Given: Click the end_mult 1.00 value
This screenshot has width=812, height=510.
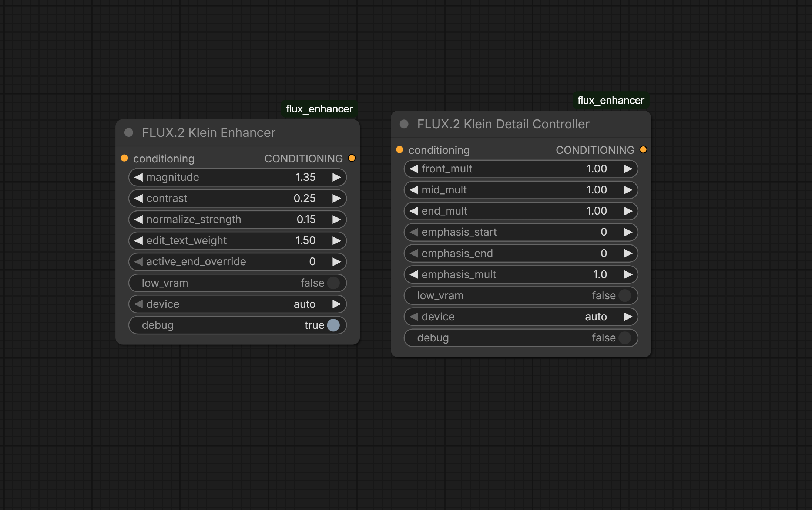Looking at the screenshot, I should point(597,211).
